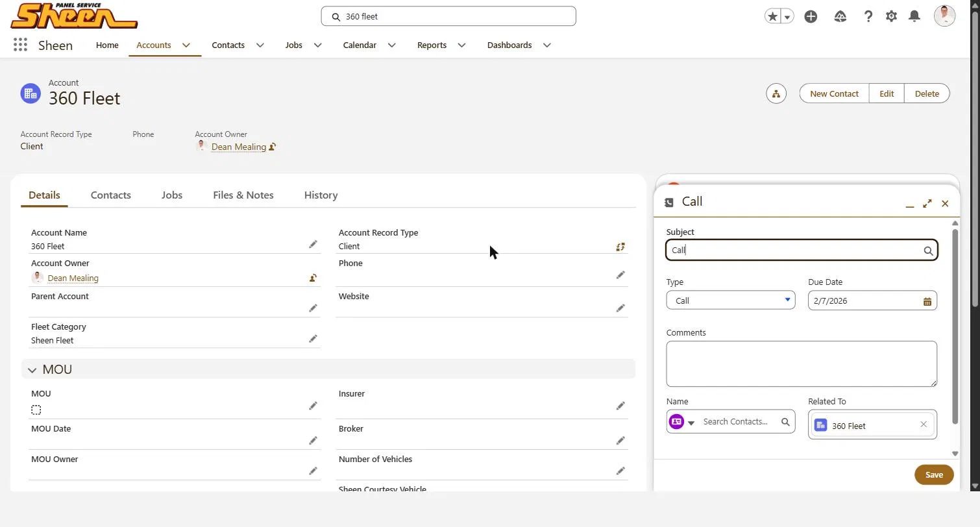Click the Due Date input field

point(872,300)
